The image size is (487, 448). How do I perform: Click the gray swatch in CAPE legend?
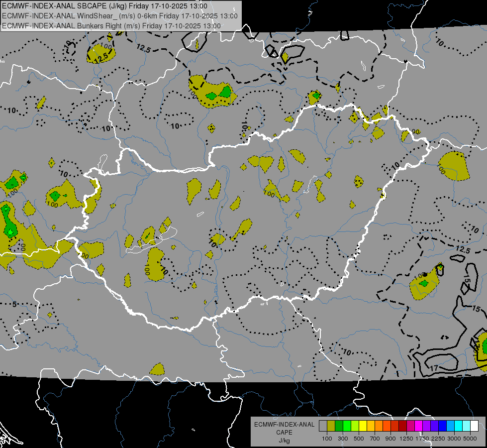tap(323, 426)
